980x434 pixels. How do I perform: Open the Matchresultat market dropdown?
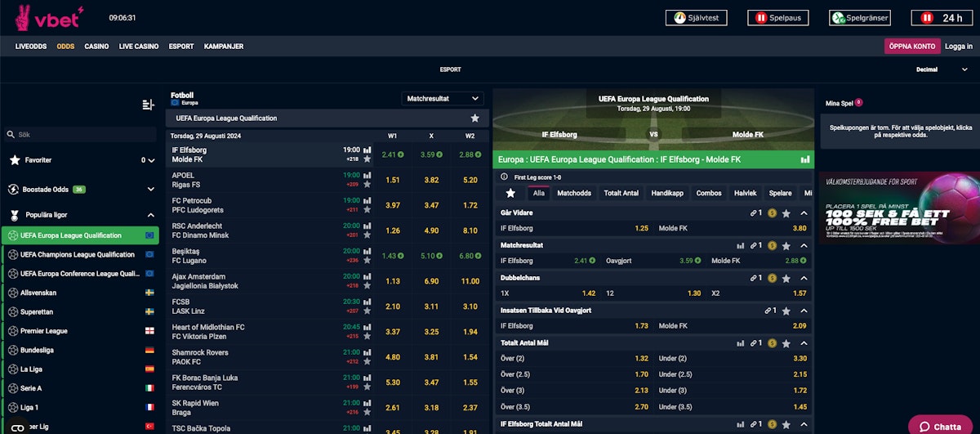pos(442,99)
